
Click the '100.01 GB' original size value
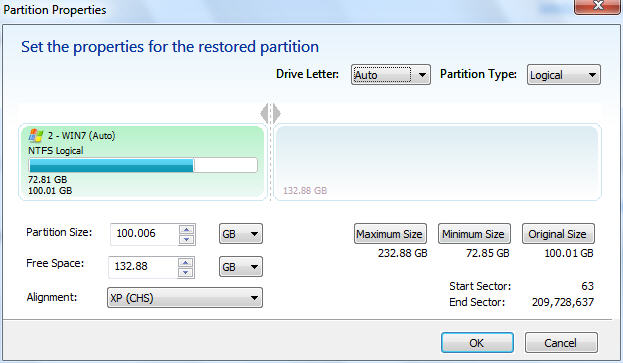569,253
